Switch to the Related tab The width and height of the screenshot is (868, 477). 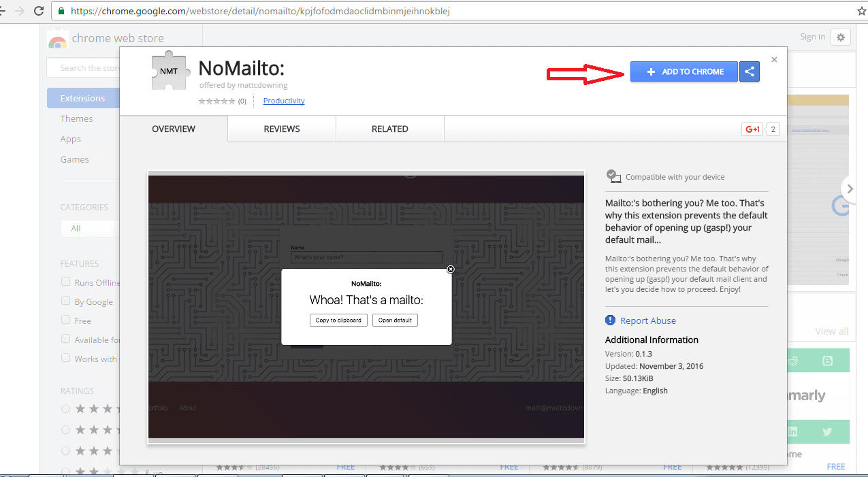click(x=390, y=129)
